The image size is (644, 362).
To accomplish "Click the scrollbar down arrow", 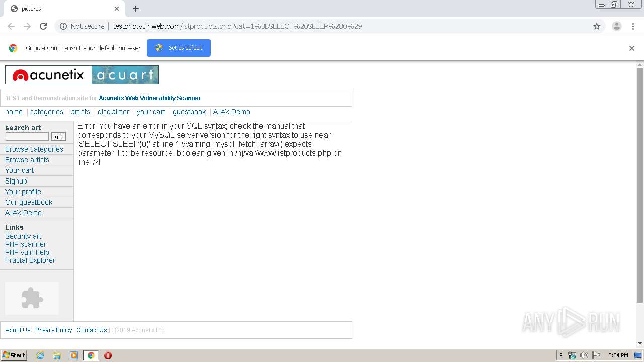I will point(640,344).
